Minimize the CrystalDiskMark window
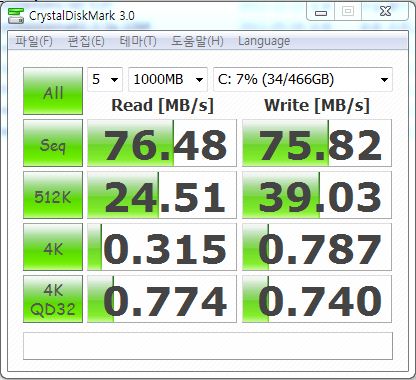The image size is (416, 380). point(321,12)
